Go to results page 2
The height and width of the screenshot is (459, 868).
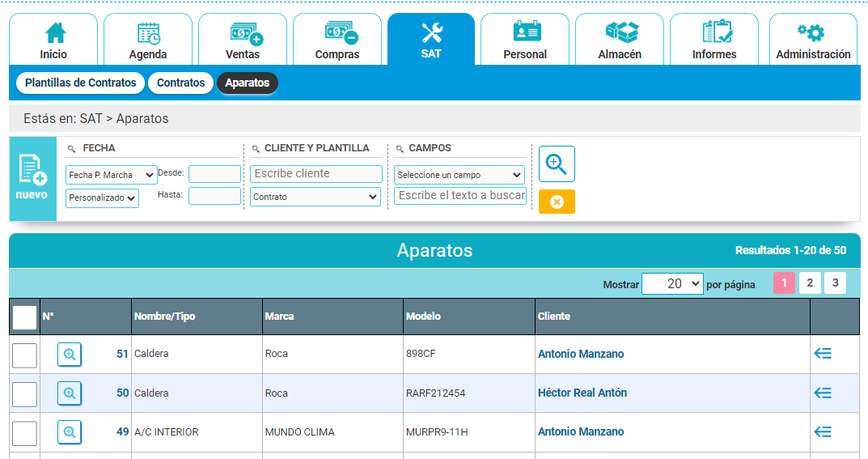coord(810,283)
